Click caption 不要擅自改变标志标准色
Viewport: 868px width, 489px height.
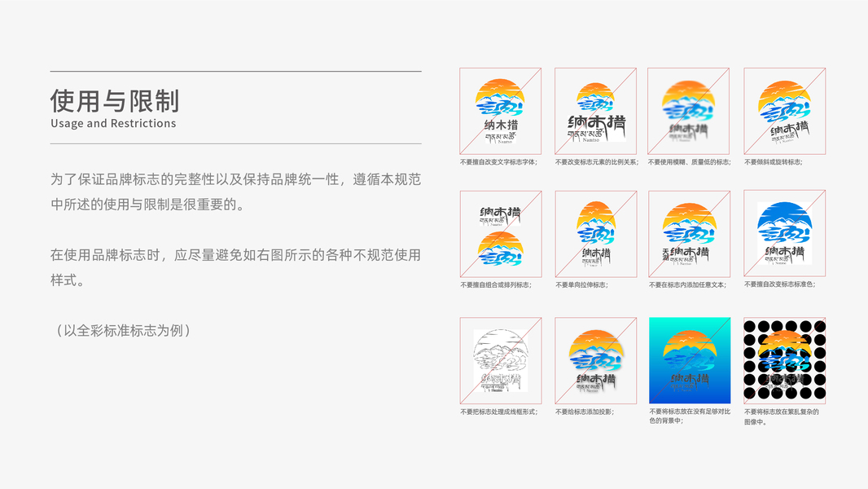(779, 284)
